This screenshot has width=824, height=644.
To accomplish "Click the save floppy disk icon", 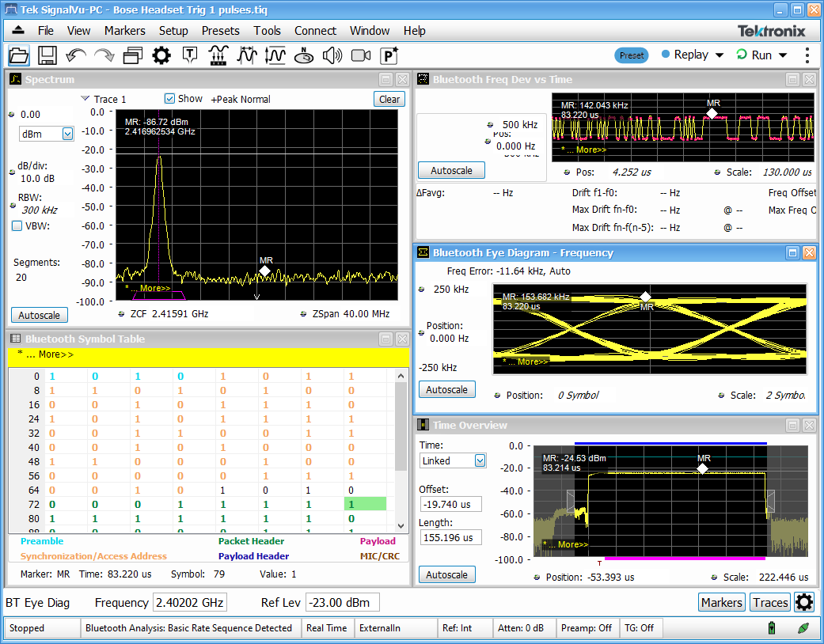I will [47, 55].
